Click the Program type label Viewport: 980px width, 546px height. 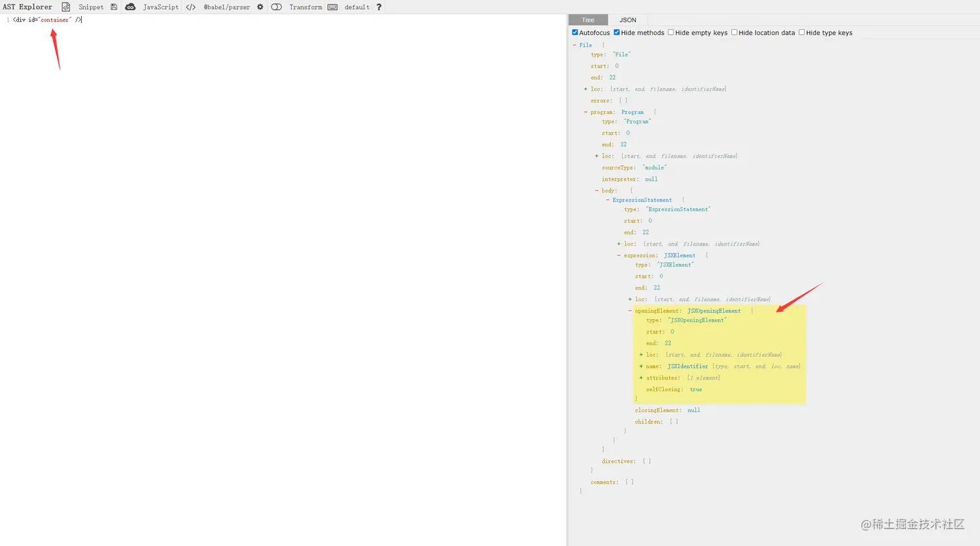click(x=633, y=112)
